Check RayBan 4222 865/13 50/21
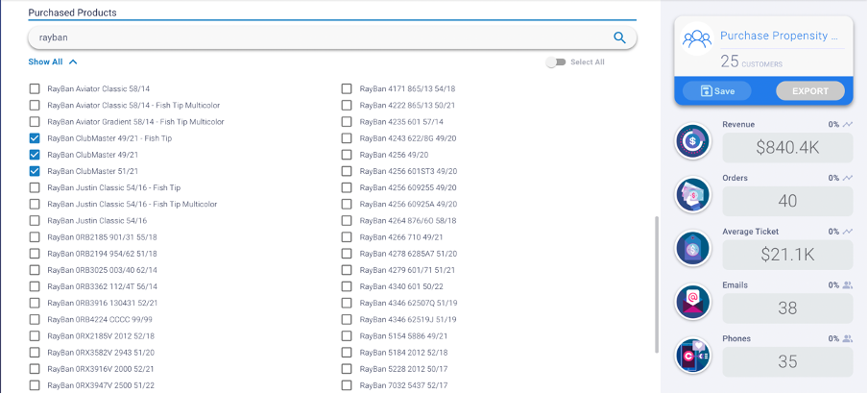868x394 pixels. 347,106
